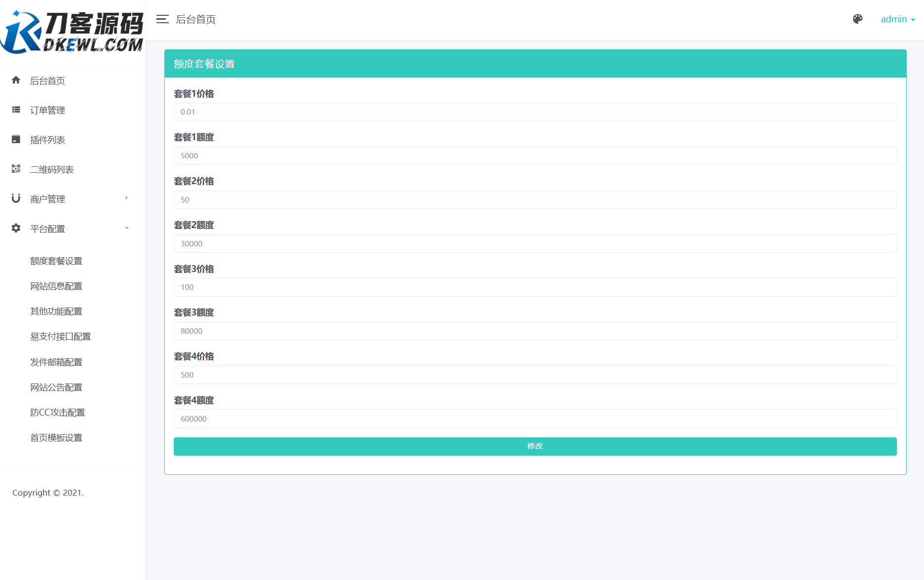Open the admin account dropdown
Viewport: 924px width, 580px height.
(897, 19)
